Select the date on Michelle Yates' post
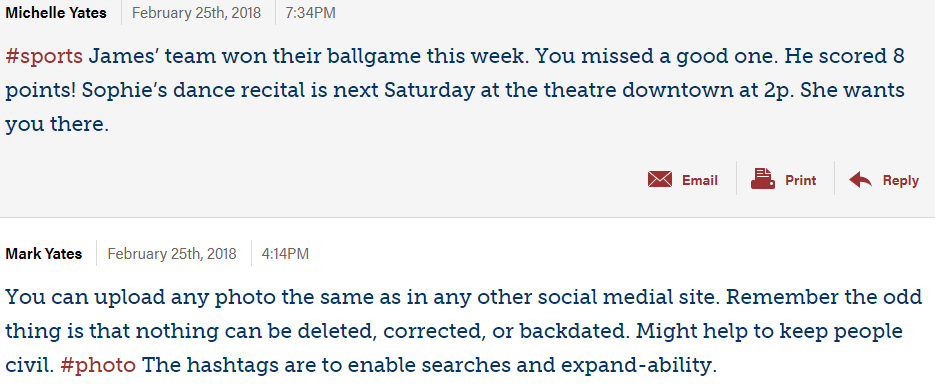Image resolution: width=935 pixels, height=384 pixels. coord(196,13)
